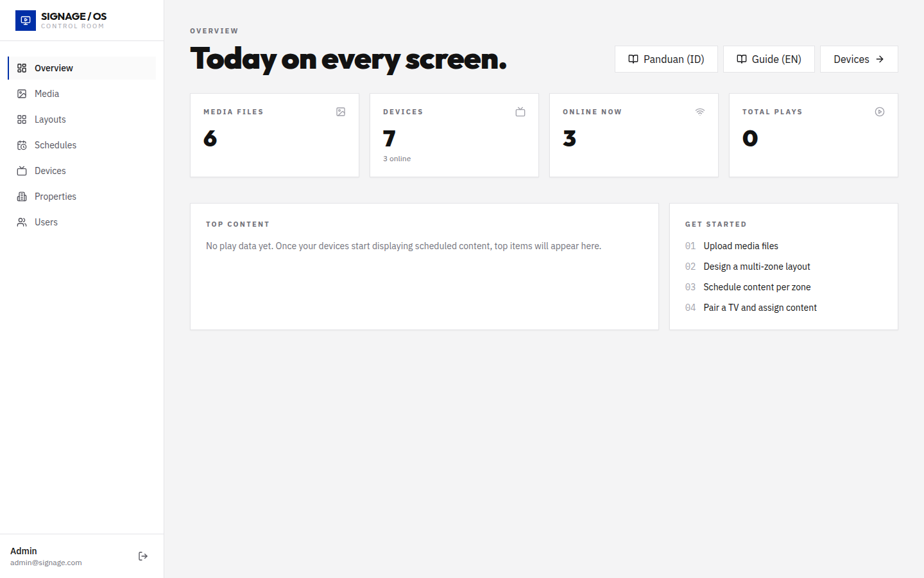This screenshot has height=578, width=924.
Task: Click step number 04 in Get Started
Action: 690,308
